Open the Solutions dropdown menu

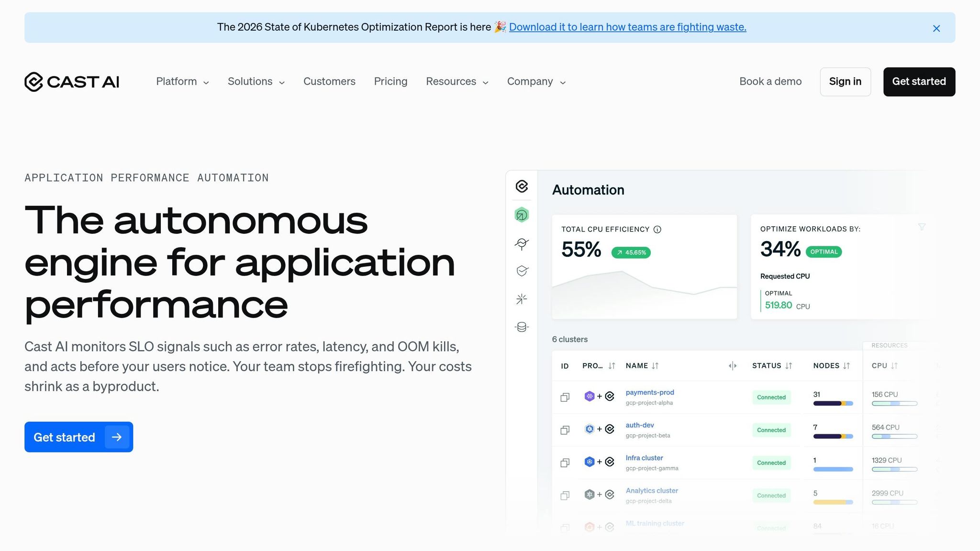click(x=256, y=82)
